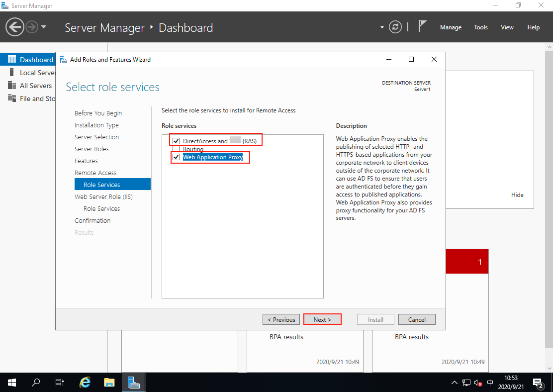Image resolution: width=553 pixels, height=392 pixels.
Task: Go to the Confirmation step
Action: 92,220
